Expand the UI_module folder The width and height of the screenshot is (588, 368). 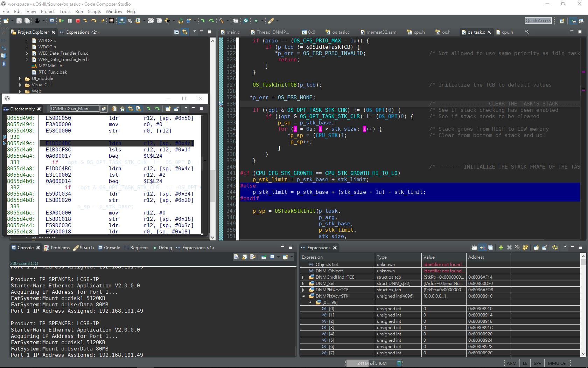point(20,79)
